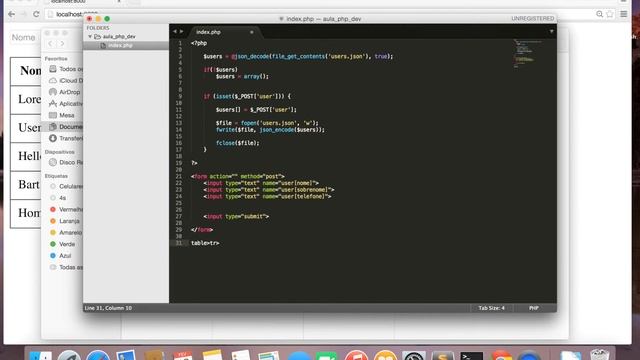Open iTunes from the Dock

(x=356, y=356)
